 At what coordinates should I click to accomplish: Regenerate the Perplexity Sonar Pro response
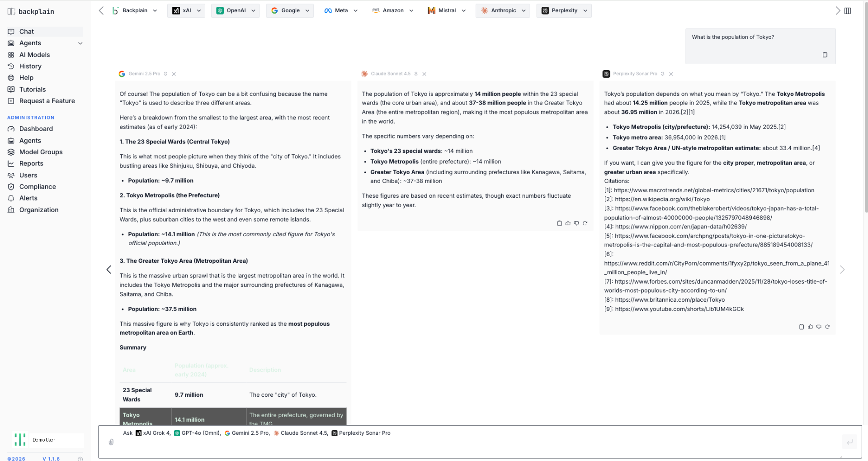coord(827,327)
